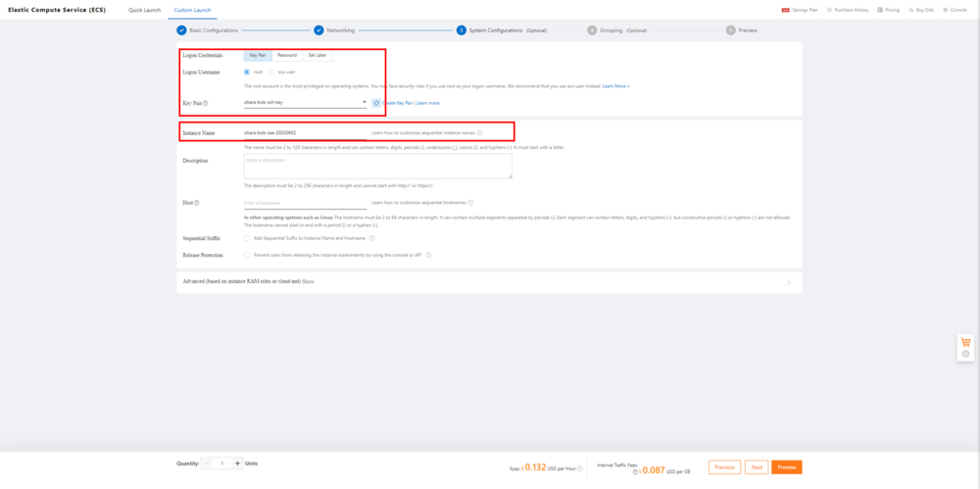Choose Password logon credential
980x489 pixels.
click(287, 56)
